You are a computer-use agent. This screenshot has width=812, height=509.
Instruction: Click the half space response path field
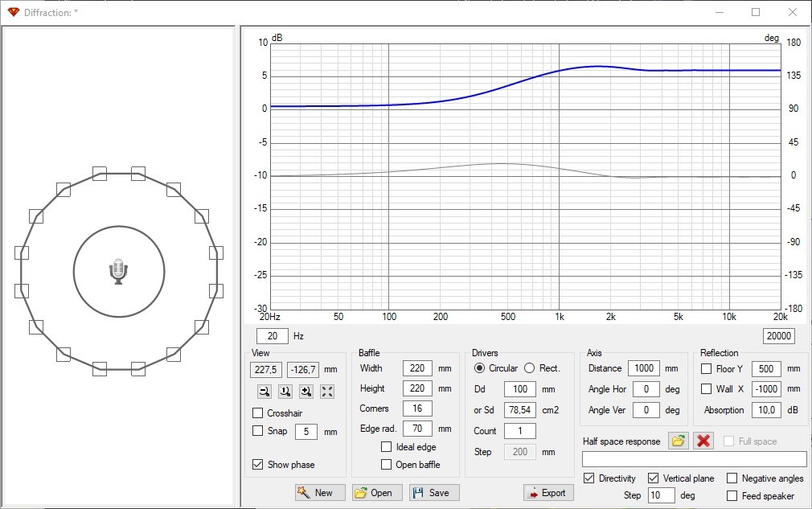coord(694,459)
